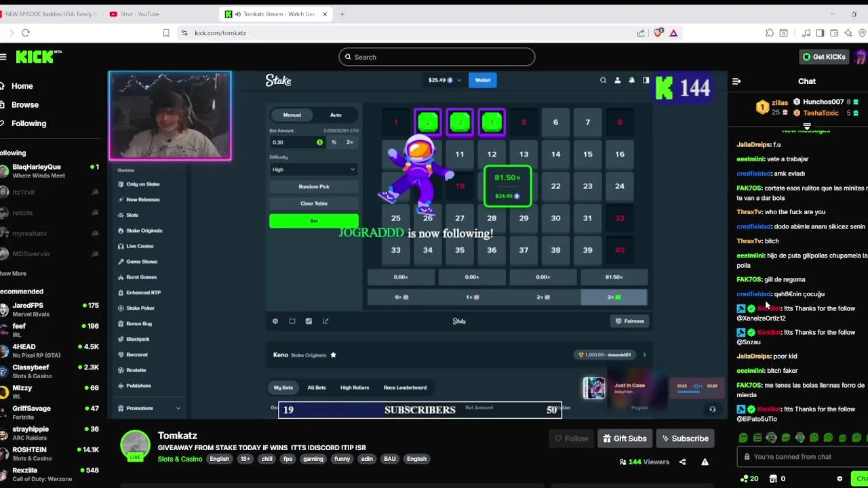This screenshot has width=868, height=488.
Task: Open the Classybeef recommended channel
Action: (50, 371)
